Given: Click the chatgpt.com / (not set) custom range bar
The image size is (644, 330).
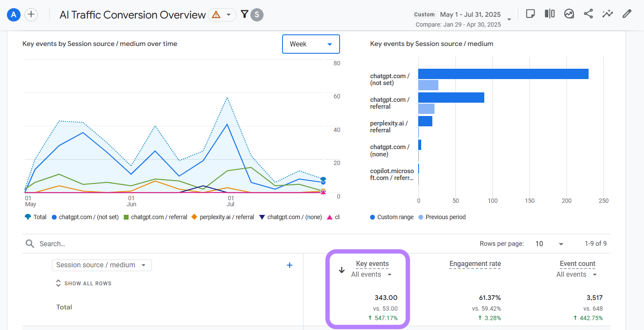Looking at the screenshot, I should tap(503, 74).
